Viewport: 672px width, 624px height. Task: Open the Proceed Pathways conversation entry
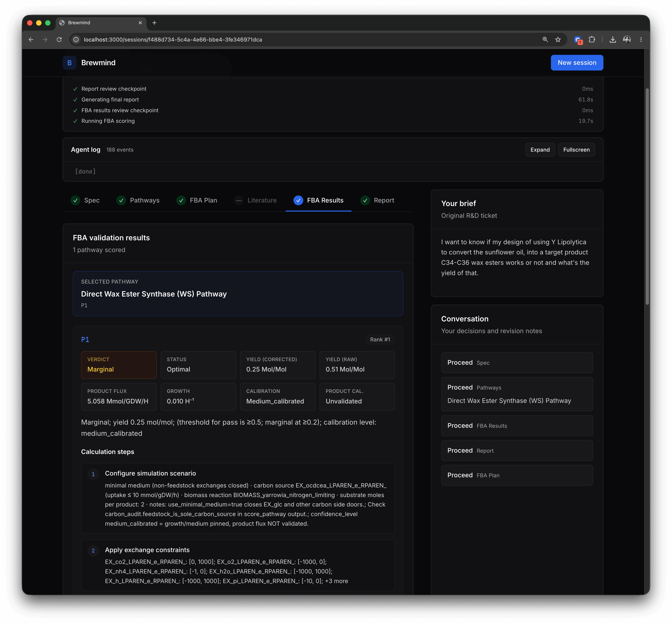[517, 394]
